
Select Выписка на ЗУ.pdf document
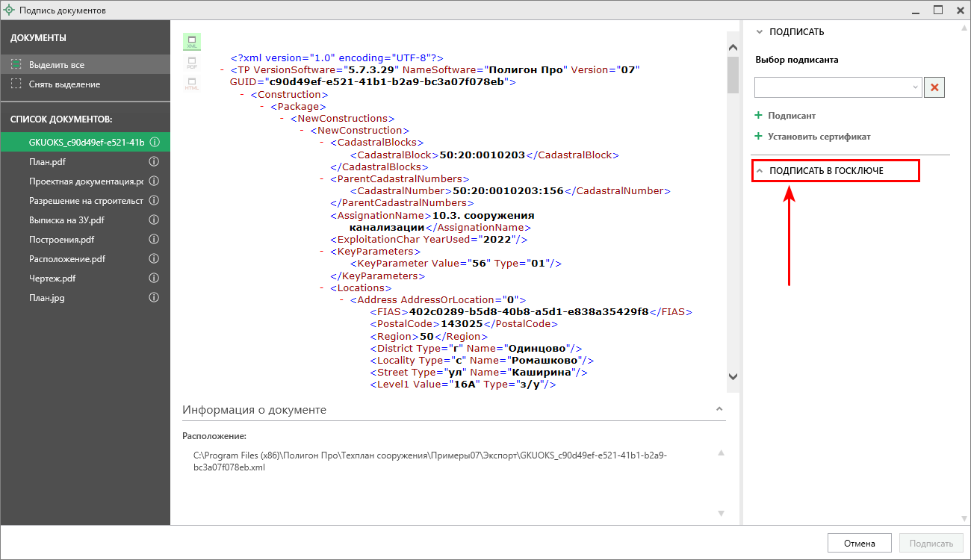click(x=66, y=220)
